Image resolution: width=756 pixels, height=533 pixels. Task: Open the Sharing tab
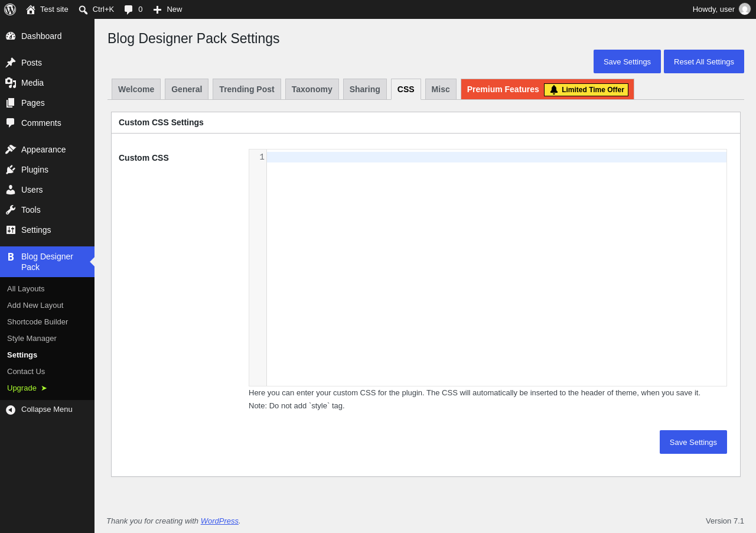point(365,89)
